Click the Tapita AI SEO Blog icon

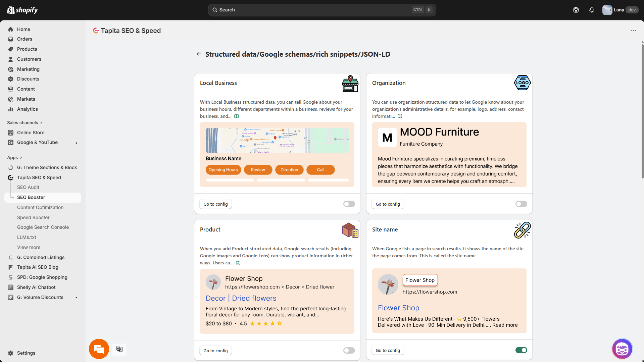pos(11,267)
